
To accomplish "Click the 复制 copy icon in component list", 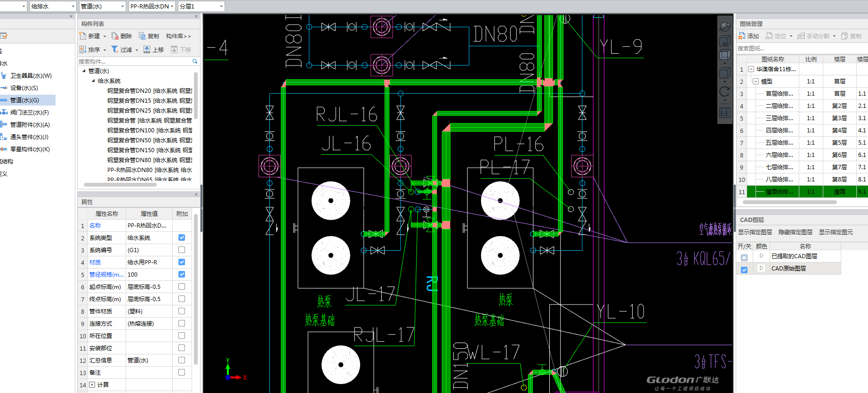I will coord(142,36).
